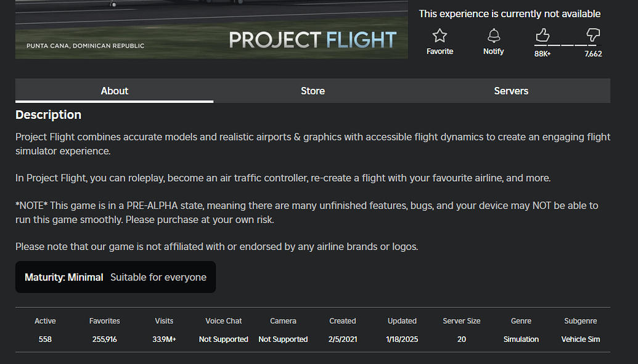Click the like/dislike vote ratio bar
This screenshot has height=364, width=638.
(567, 45)
